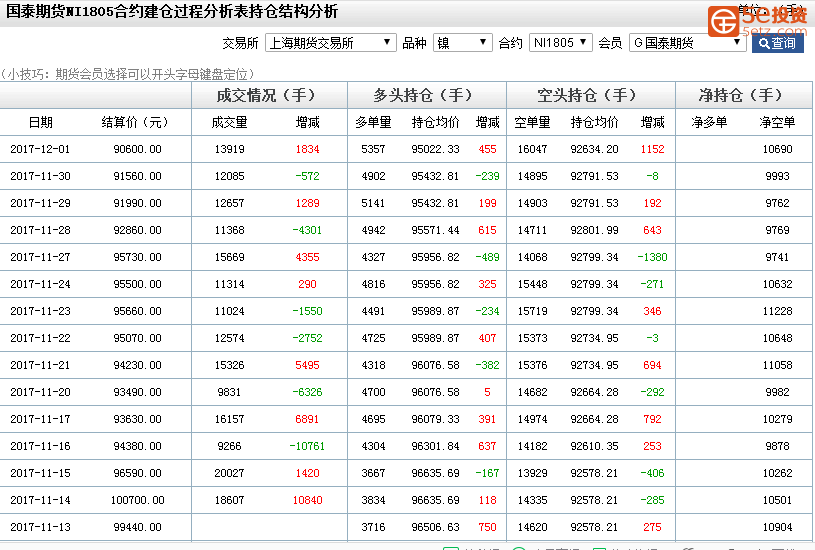The image size is (815, 550).
Task: Click net short value 10690
Action: (777, 149)
